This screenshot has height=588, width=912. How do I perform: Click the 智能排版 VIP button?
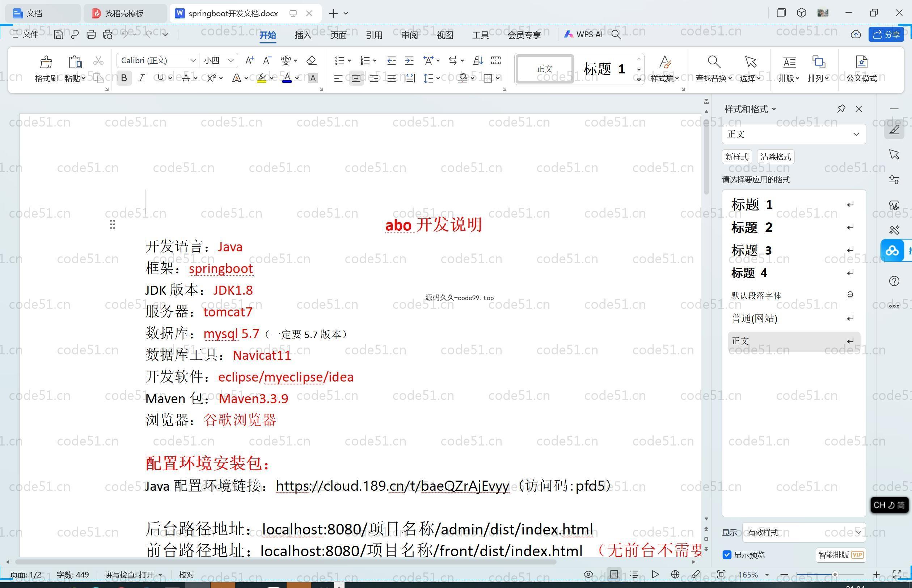click(841, 555)
